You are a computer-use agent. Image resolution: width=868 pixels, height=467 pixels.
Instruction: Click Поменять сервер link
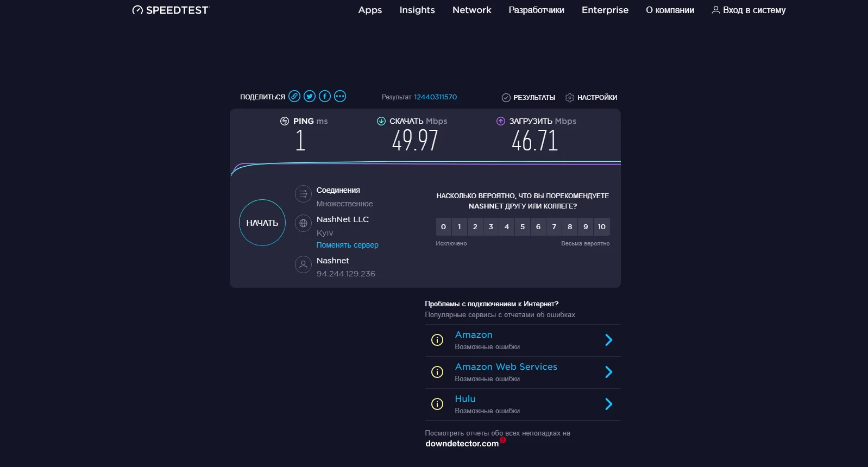[348, 245]
